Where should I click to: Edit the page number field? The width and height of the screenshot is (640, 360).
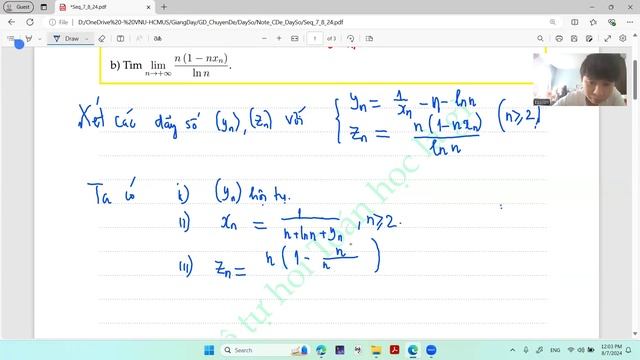click(315, 38)
